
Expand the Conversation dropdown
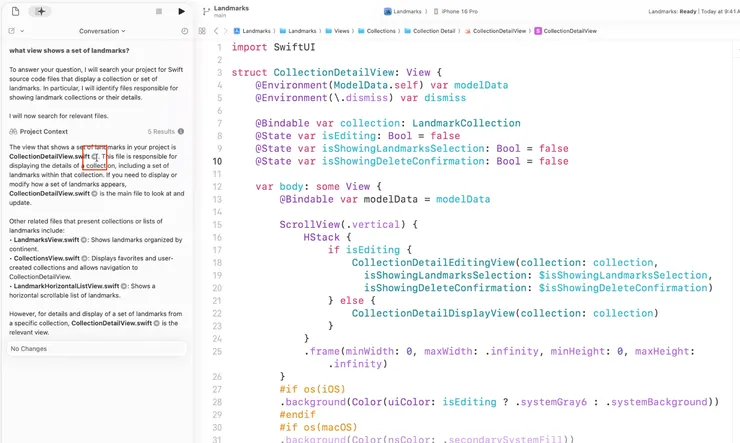(x=100, y=31)
